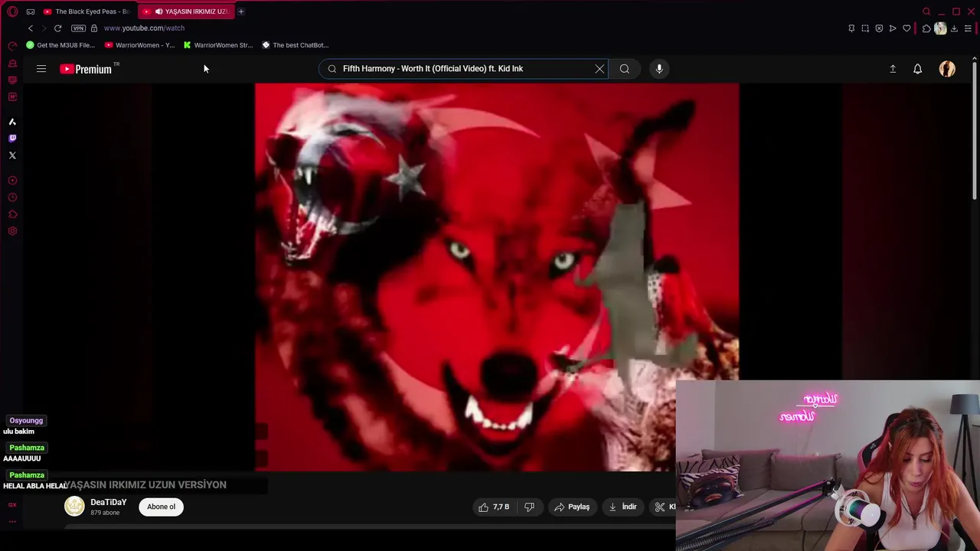This screenshot has width=980, height=551.
Task: Open the YouTube create upload icon
Action: tap(893, 69)
